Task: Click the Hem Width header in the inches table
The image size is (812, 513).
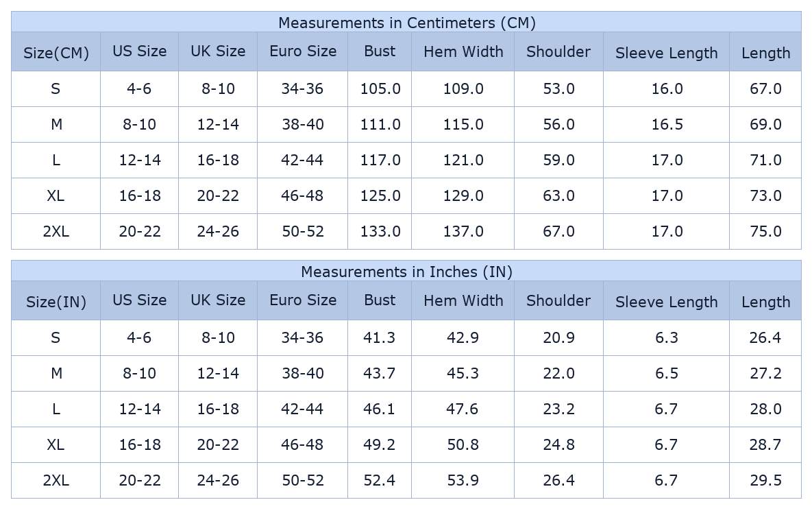Action: 463,300
